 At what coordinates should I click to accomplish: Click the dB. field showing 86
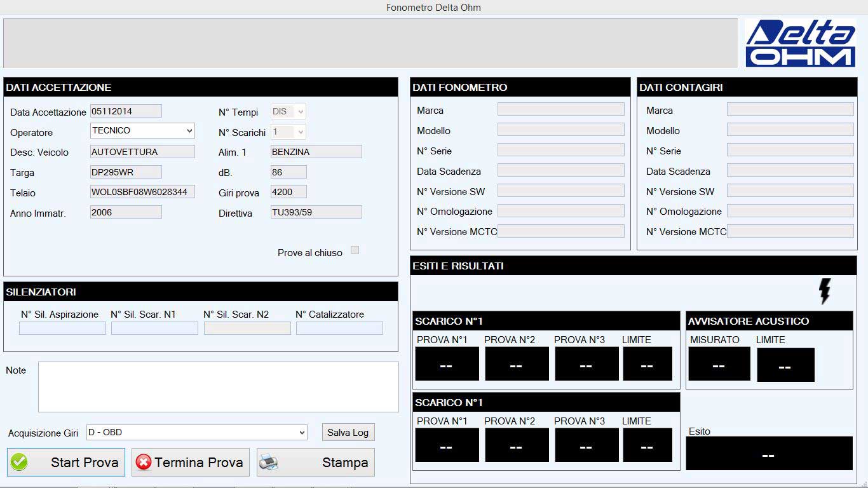click(288, 172)
